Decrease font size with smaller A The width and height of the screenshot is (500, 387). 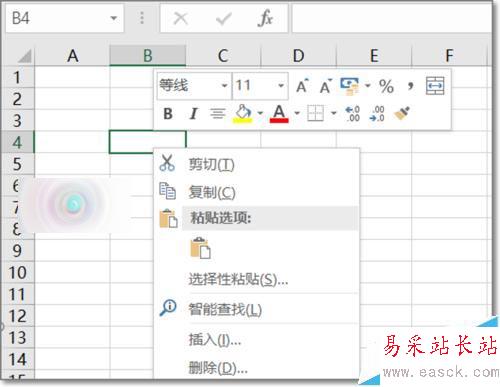tap(326, 86)
